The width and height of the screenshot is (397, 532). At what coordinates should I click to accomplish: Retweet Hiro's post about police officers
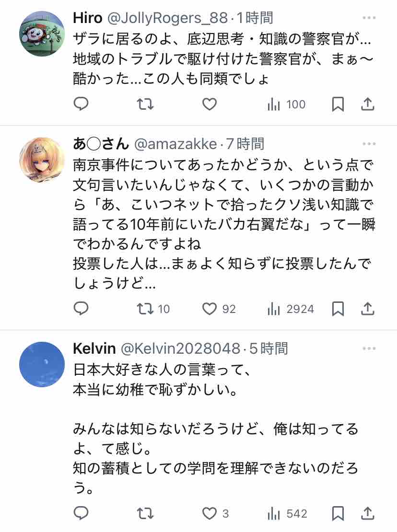[145, 104]
